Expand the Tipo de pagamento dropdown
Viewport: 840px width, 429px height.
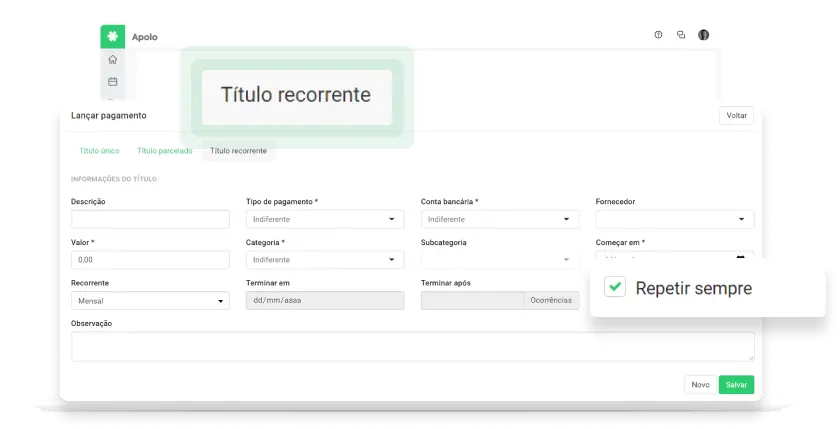pyautogui.click(x=324, y=219)
